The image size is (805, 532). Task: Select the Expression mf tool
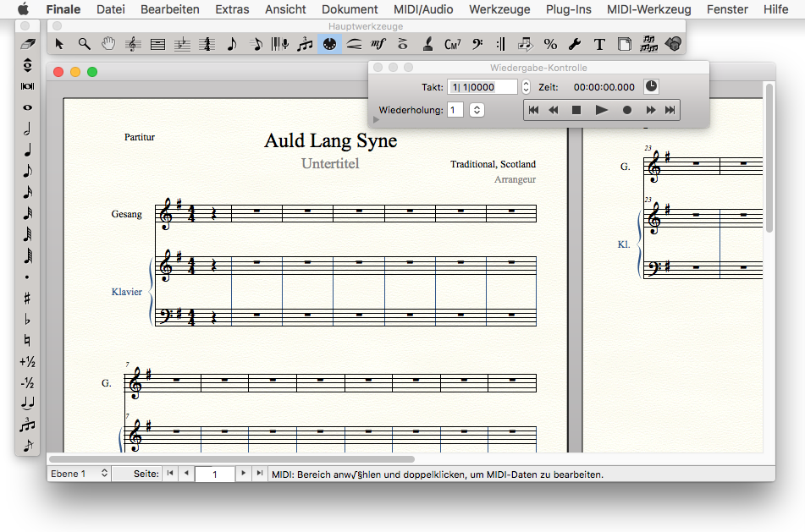click(x=378, y=44)
